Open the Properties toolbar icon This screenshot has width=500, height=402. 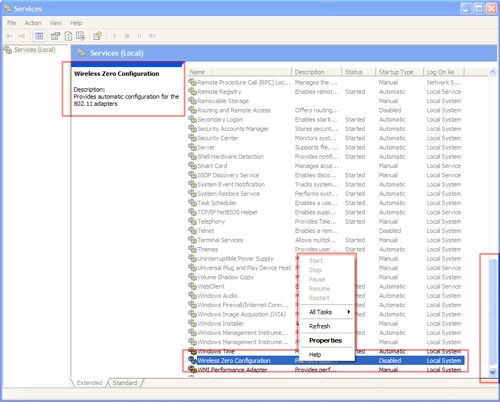point(55,36)
